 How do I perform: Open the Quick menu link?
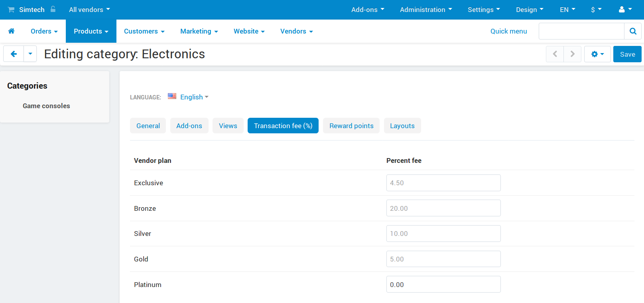tap(508, 31)
